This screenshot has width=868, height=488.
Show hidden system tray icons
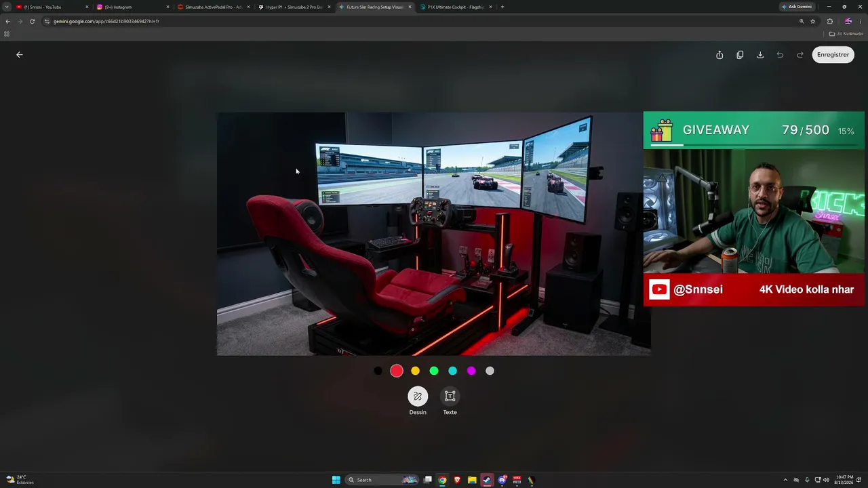click(785, 480)
